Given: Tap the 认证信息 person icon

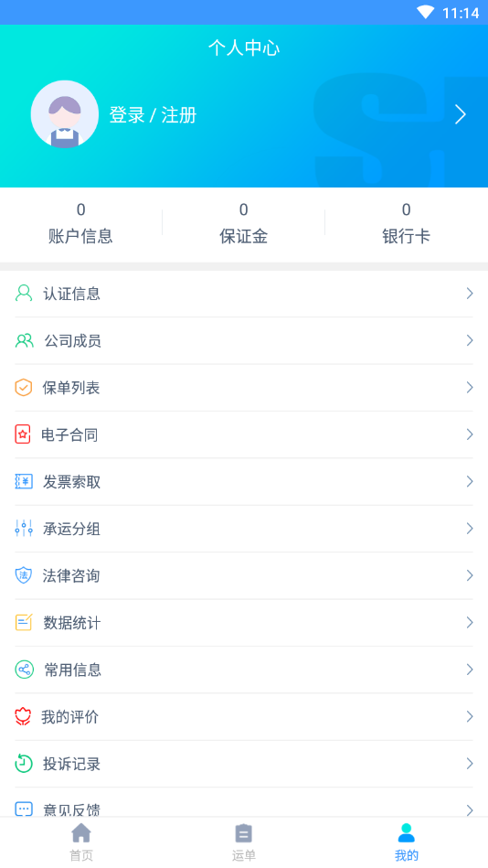Looking at the screenshot, I should pos(23,293).
